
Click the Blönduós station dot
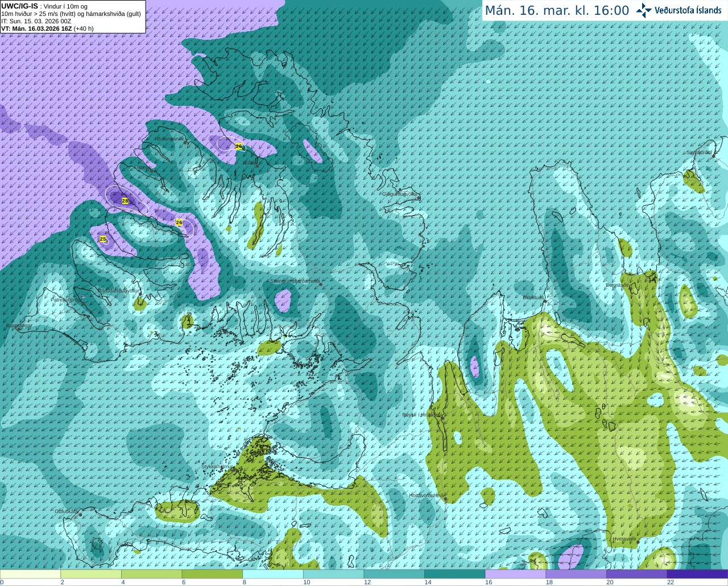545,301
